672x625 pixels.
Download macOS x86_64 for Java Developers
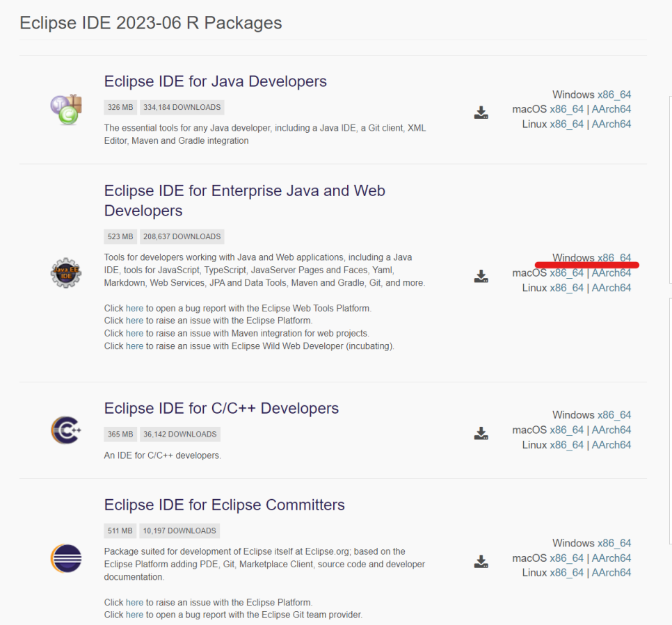coord(566,109)
